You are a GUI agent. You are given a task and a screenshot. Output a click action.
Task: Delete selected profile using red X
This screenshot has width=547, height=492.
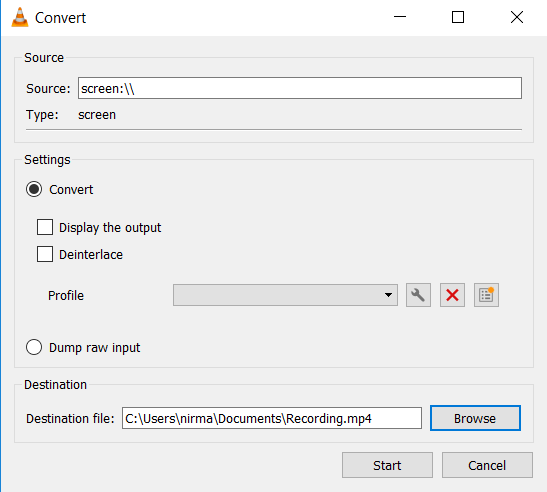coord(452,295)
